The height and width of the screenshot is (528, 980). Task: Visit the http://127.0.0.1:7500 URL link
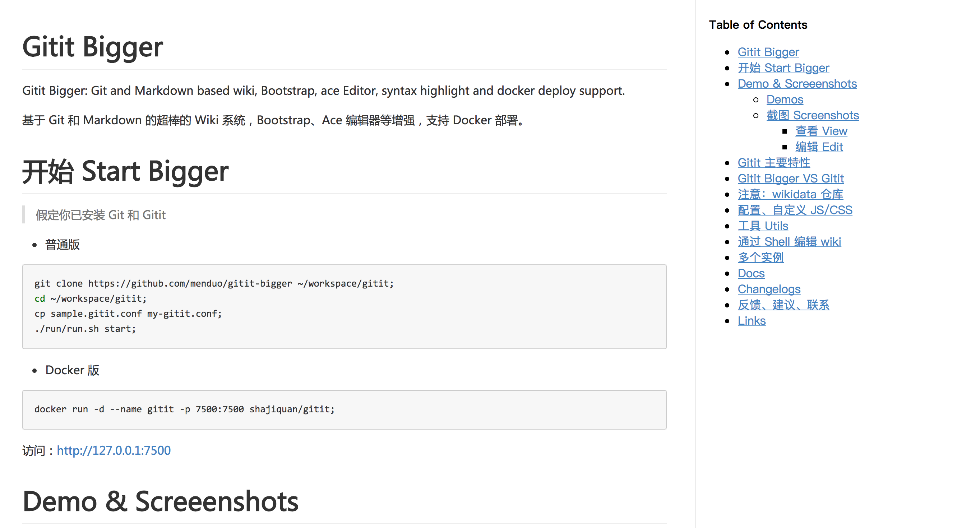click(114, 451)
